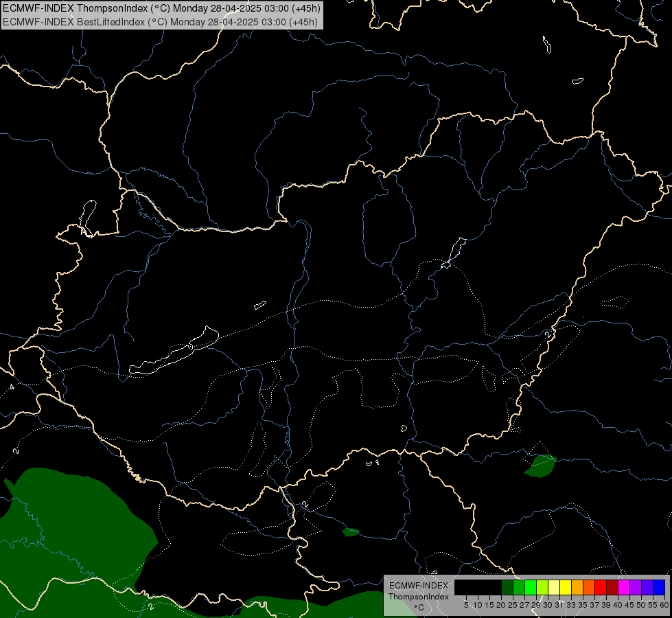The height and width of the screenshot is (618, 672).
Task: Click the legend scale value 35
Action: [583, 605]
